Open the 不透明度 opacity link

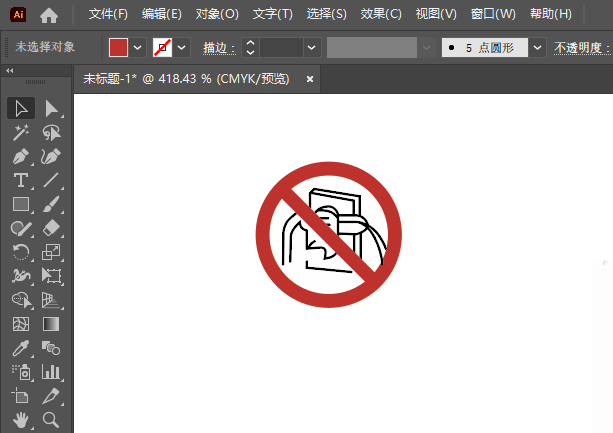pos(582,48)
